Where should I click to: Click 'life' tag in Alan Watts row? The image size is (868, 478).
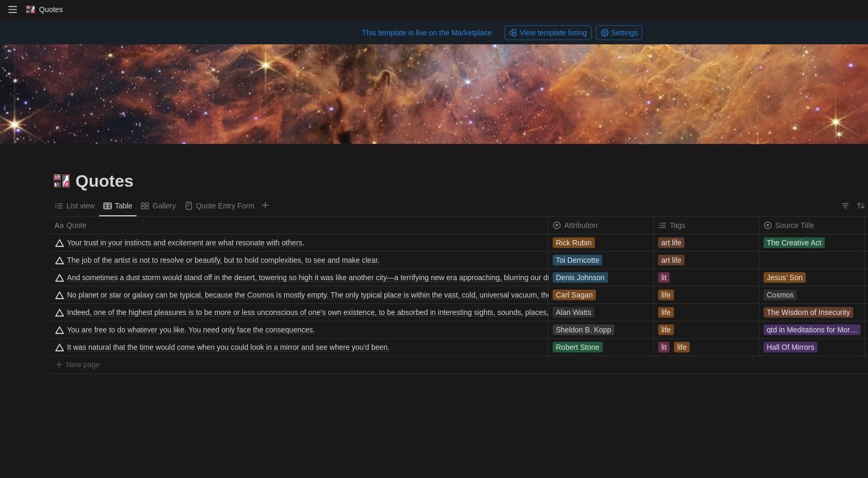click(666, 312)
